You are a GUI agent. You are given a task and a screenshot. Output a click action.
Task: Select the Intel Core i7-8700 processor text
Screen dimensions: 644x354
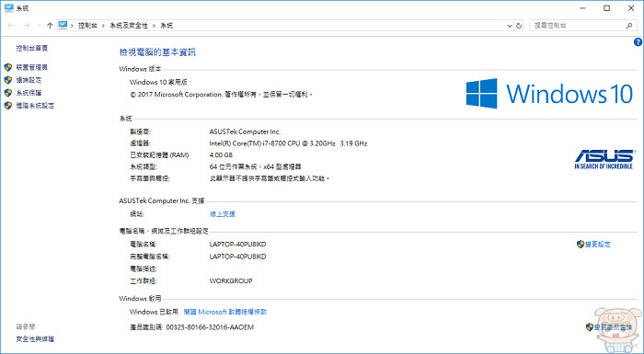click(x=288, y=143)
